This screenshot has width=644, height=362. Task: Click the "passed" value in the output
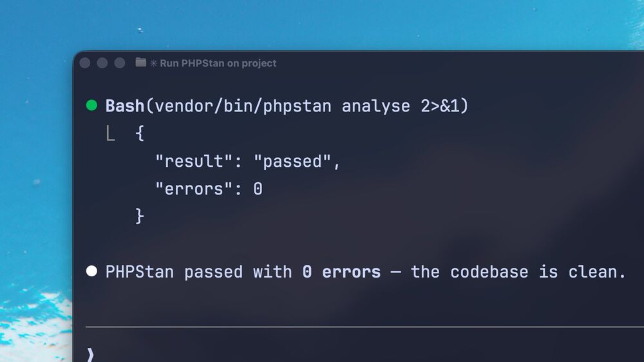point(292,161)
